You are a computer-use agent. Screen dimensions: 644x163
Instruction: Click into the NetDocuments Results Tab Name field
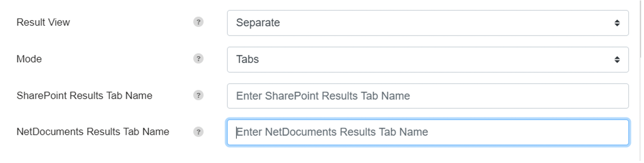(428, 132)
